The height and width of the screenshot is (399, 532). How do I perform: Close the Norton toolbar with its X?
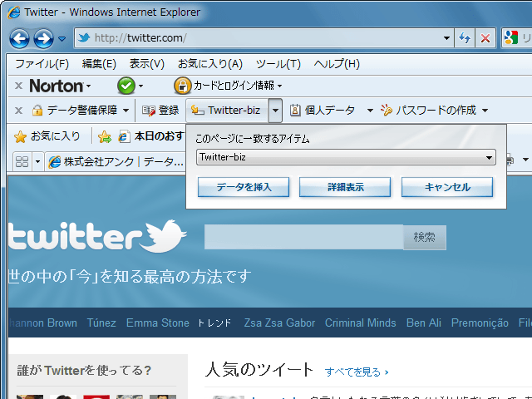click(x=18, y=86)
